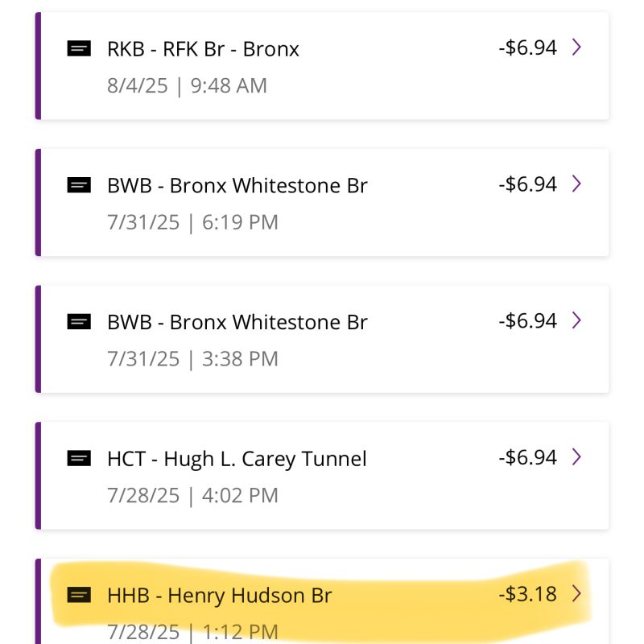This screenshot has height=644, width=644.
Task: Select the 8/4/25 9:48 AM timestamp
Action: (x=187, y=86)
